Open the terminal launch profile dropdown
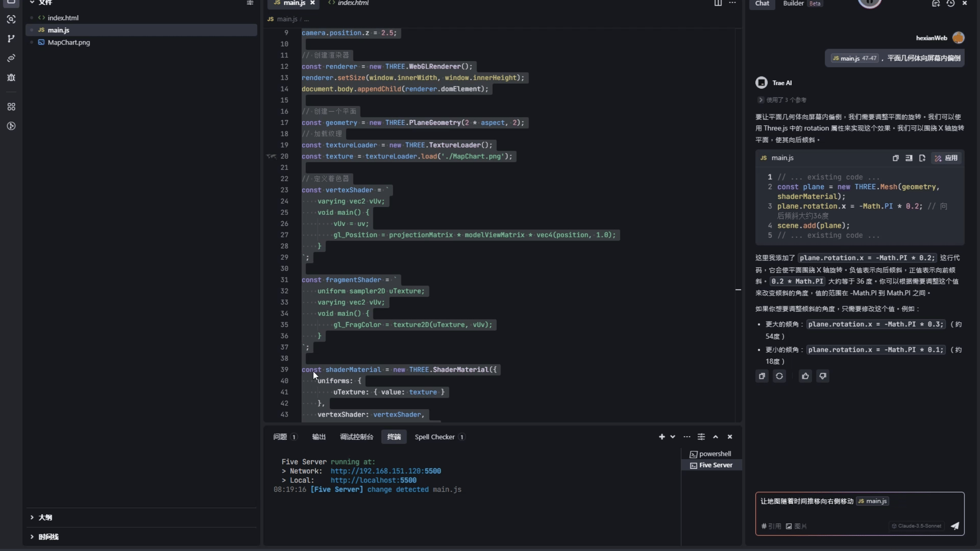980x551 pixels. [672, 437]
